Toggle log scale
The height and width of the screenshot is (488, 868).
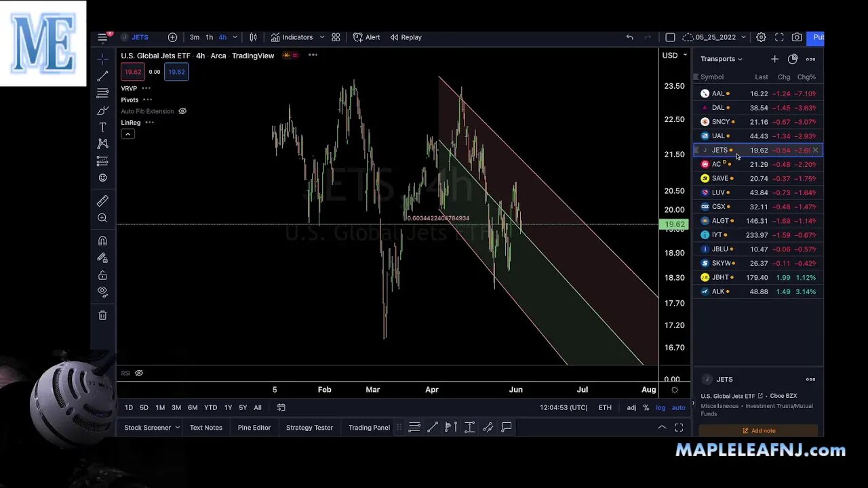click(x=660, y=407)
